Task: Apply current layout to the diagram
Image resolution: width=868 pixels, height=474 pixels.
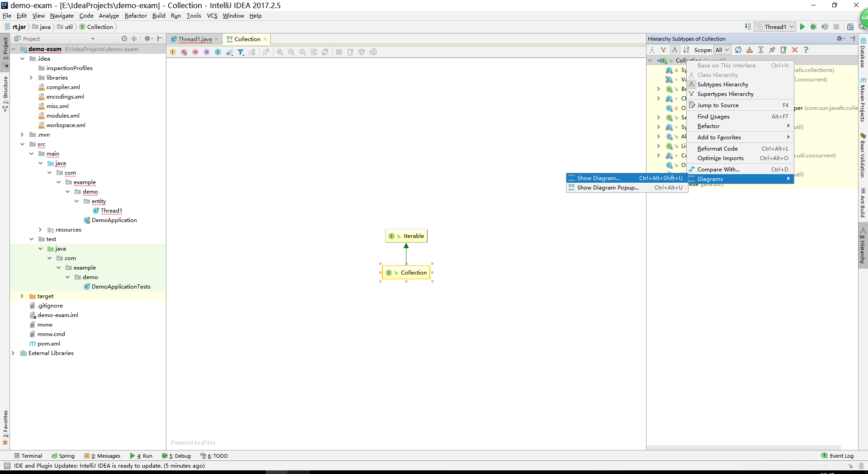Action: [325, 52]
